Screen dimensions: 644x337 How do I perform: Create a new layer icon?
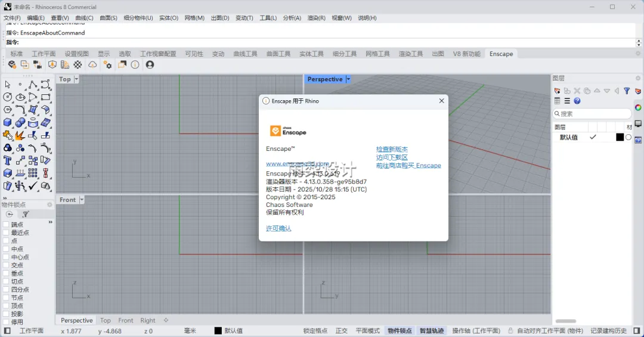(x=558, y=91)
